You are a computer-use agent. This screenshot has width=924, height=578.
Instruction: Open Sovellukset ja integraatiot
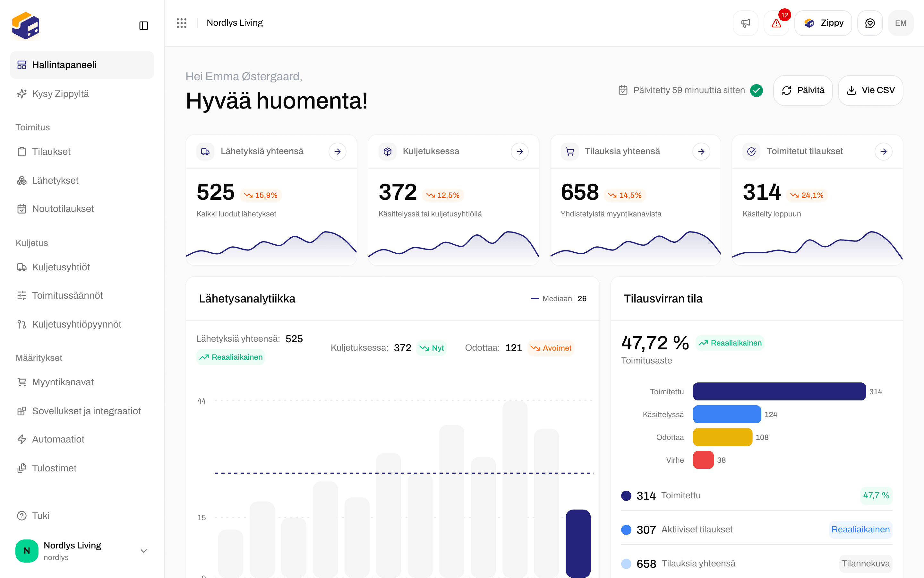click(82, 411)
